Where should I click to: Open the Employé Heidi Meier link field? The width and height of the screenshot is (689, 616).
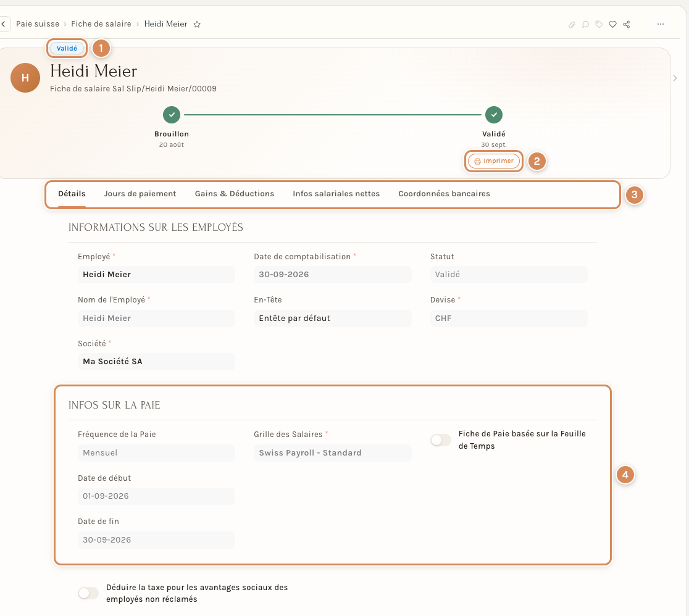156,275
